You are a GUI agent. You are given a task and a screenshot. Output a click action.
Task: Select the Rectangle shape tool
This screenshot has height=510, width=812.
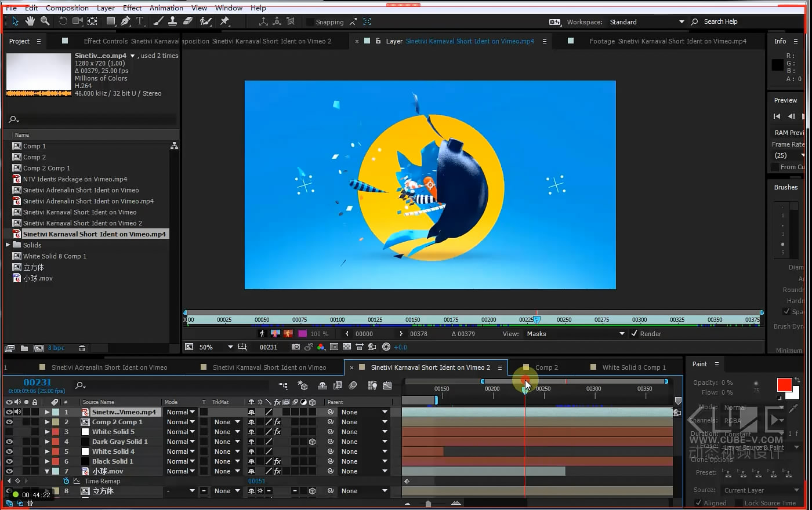(x=110, y=21)
